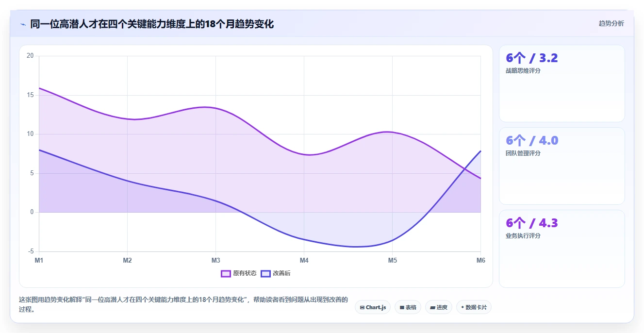
Task: Click the y-axis value 20
Action: click(30, 56)
